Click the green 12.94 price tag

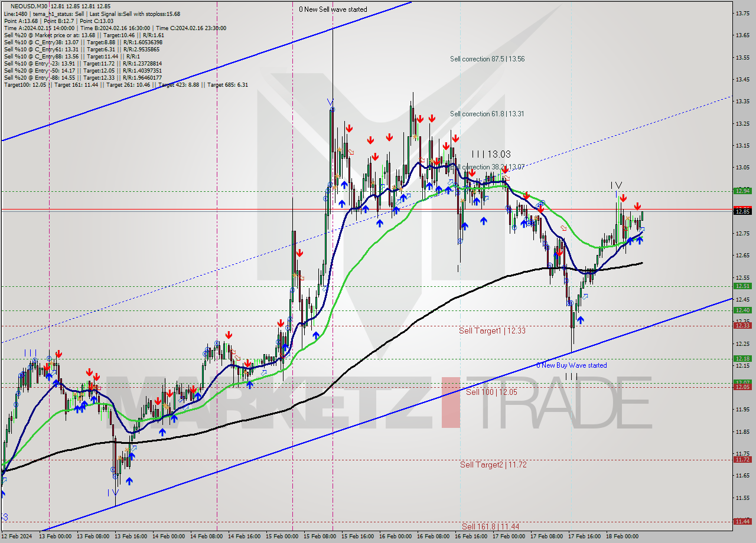(742, 191)
